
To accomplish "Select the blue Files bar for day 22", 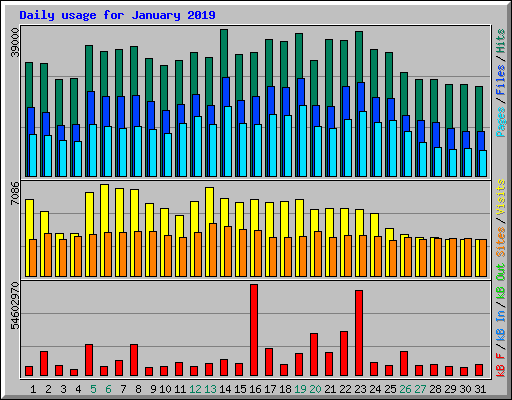I will 345,103.
